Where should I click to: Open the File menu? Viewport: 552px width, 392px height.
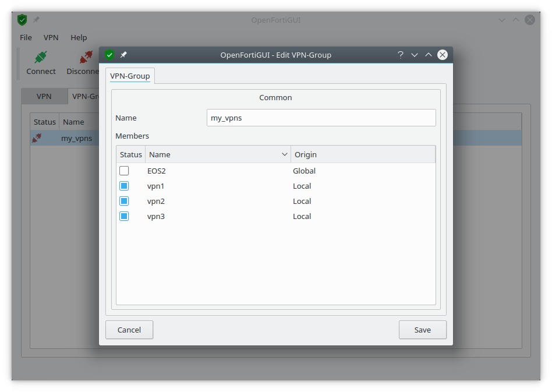coord(26,38)
